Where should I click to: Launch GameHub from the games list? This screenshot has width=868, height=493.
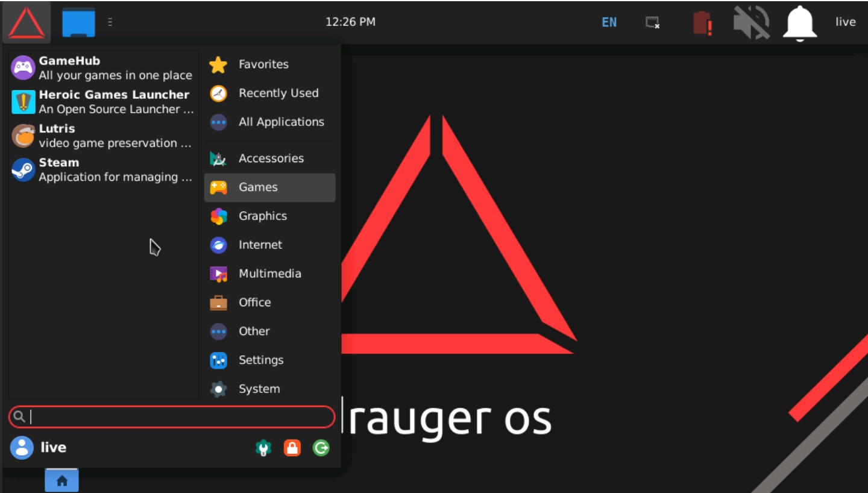[x=102, y=68]
